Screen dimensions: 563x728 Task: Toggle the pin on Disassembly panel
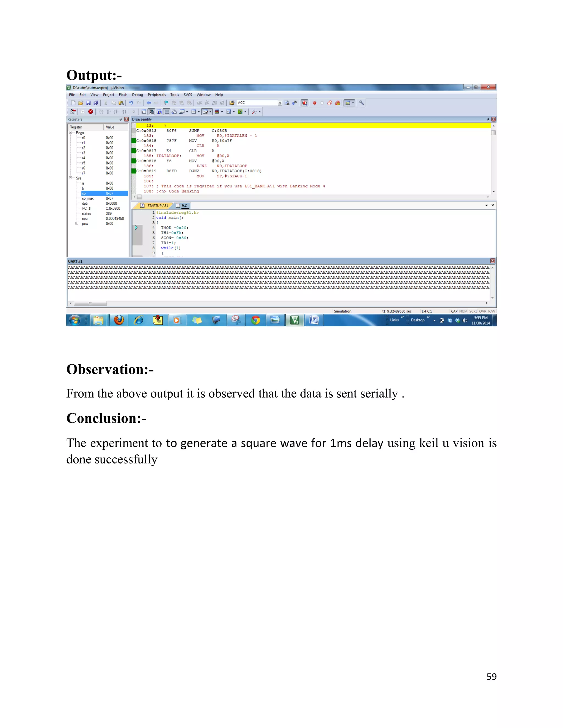(488, 119)
